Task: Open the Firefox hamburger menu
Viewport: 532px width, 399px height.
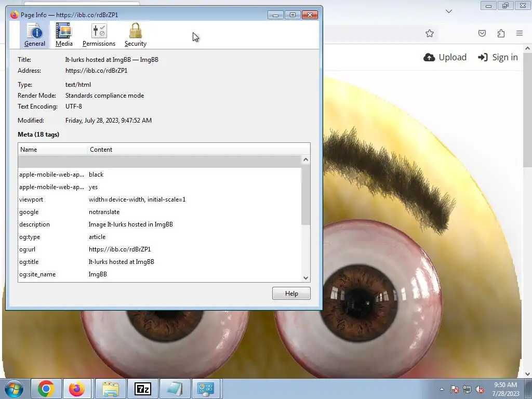Action: tap(520, 33)
